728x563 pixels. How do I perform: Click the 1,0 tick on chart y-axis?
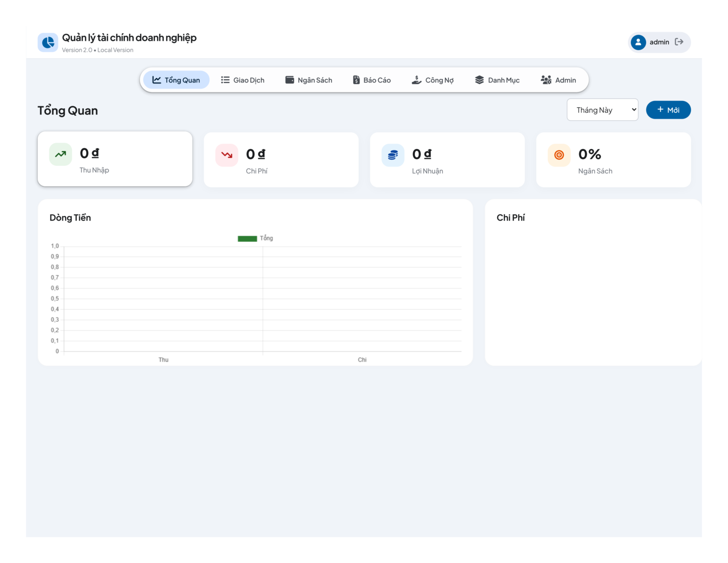pyautogui.click(x=55, y=246)
